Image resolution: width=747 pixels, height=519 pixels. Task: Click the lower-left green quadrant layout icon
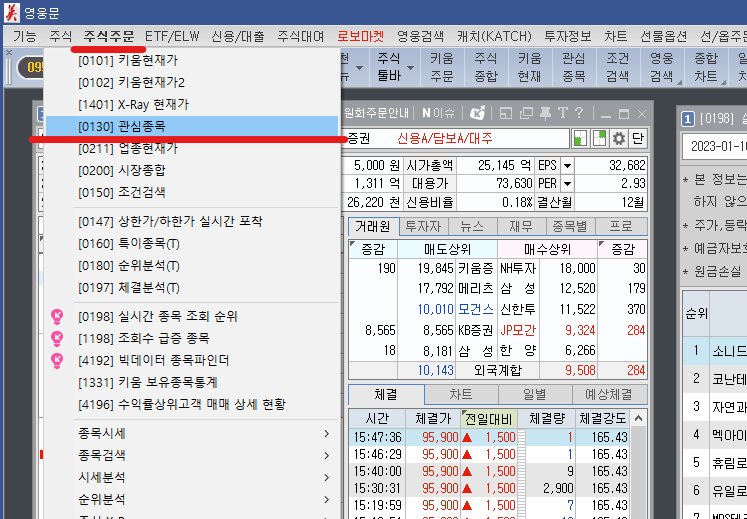[580, 139]
